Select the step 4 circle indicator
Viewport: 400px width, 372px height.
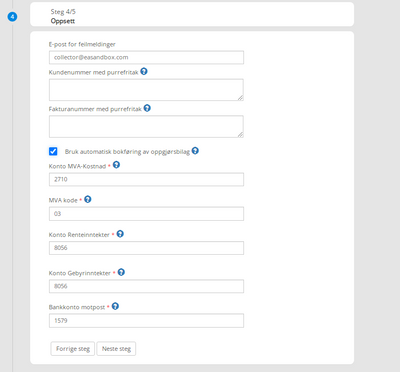tap(12, 16)
